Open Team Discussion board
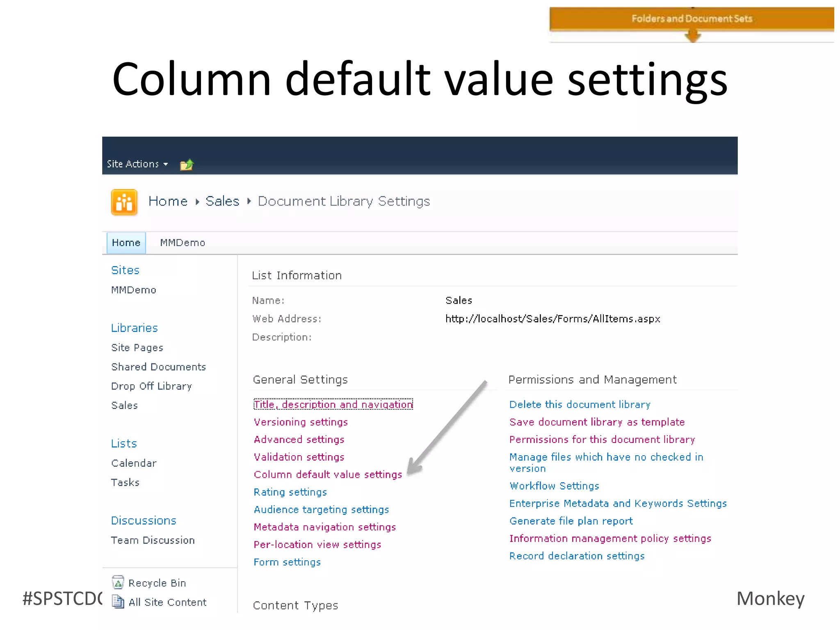This screenshot has height=630, width=840. [153, 540]
